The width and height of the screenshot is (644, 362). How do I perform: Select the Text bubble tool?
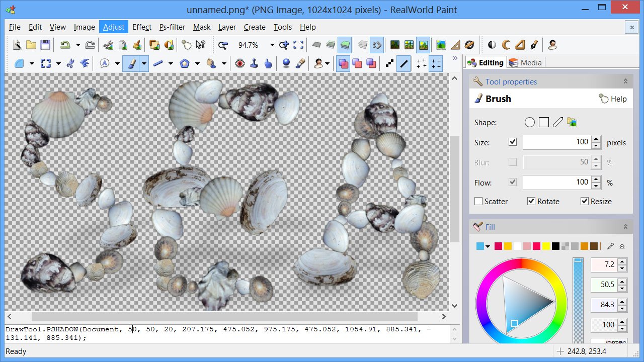(x=105, y=63)
